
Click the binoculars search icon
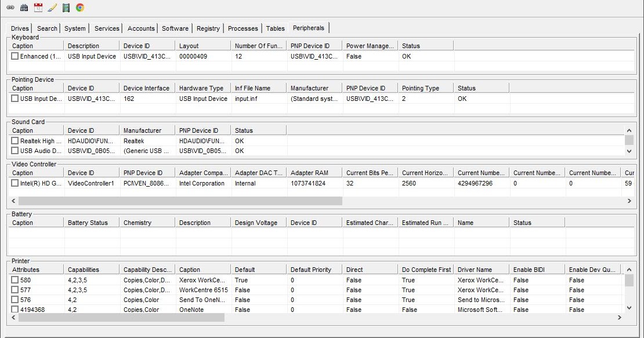click(x=24, y=8)
